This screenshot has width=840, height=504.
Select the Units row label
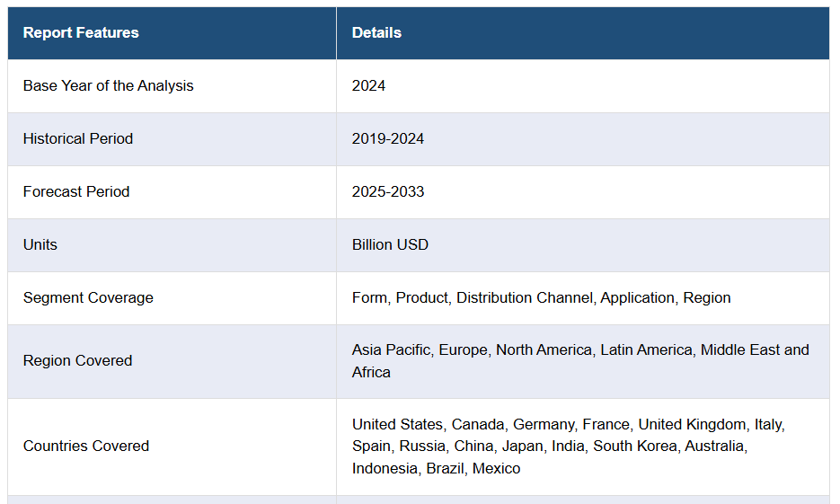click(40, 245)
